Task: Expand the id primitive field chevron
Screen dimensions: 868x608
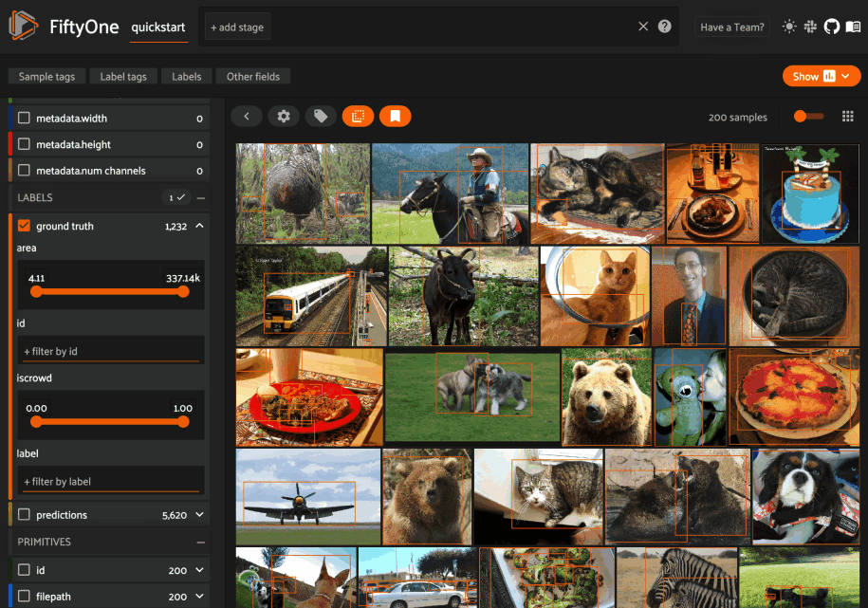Action: pos(200,570)
